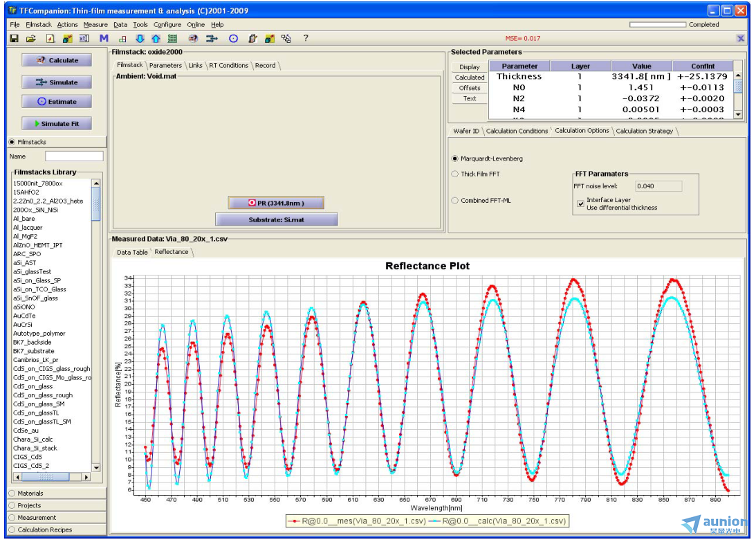
Task: Click the small stacked squares toolbar icon
Action: coord(122,39)
